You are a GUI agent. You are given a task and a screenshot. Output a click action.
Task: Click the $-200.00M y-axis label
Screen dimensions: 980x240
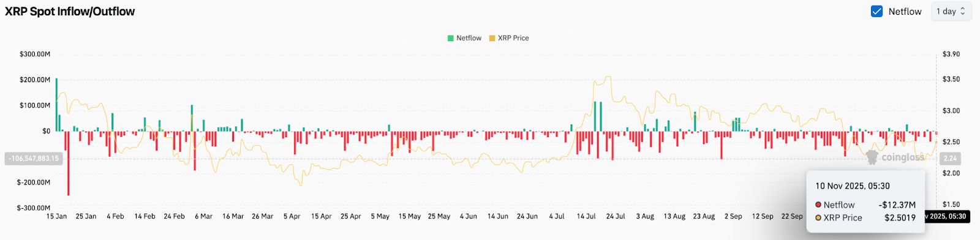tap(34, 182)
